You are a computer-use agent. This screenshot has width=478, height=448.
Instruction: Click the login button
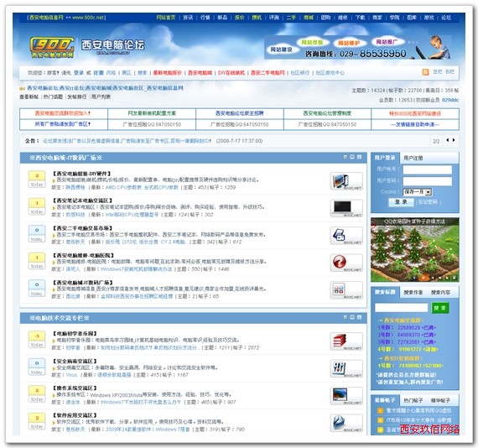[x=401, y=202]
